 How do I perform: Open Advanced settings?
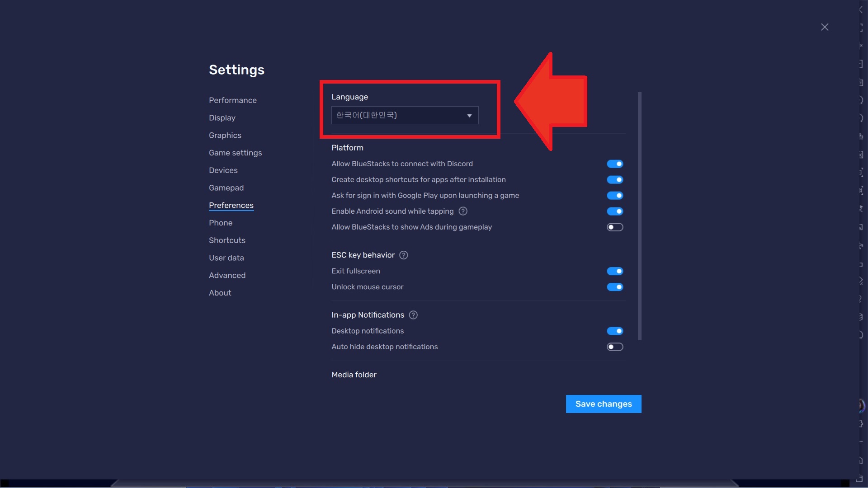click(x=227, y=276)
